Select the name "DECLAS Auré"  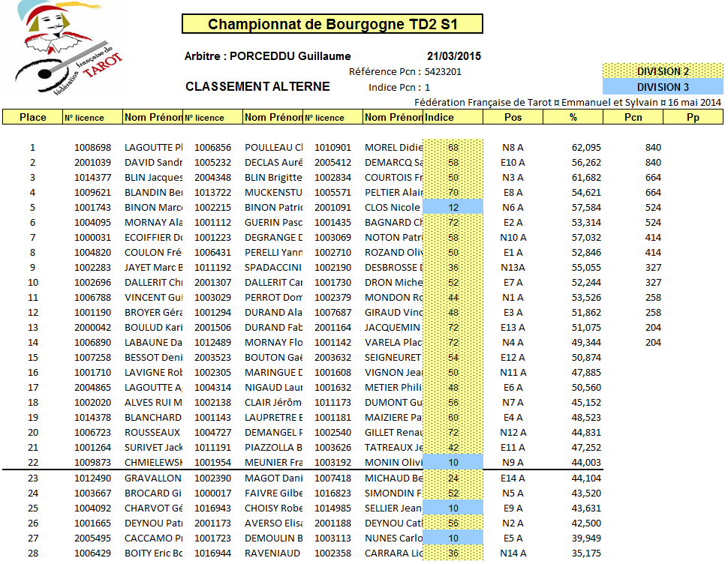(x=273, y=162)
